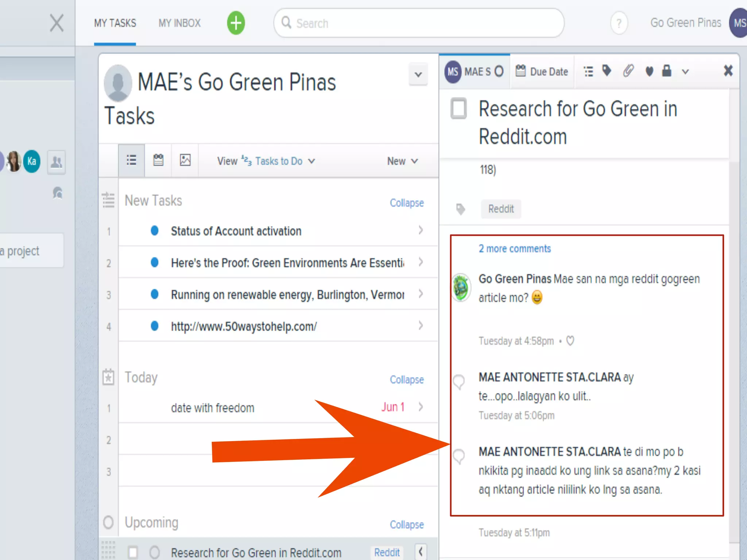The height and width of the screenshot is (560, 747).
Task: Switch to the calendar view icon
Action: click(x=158, y=160)
